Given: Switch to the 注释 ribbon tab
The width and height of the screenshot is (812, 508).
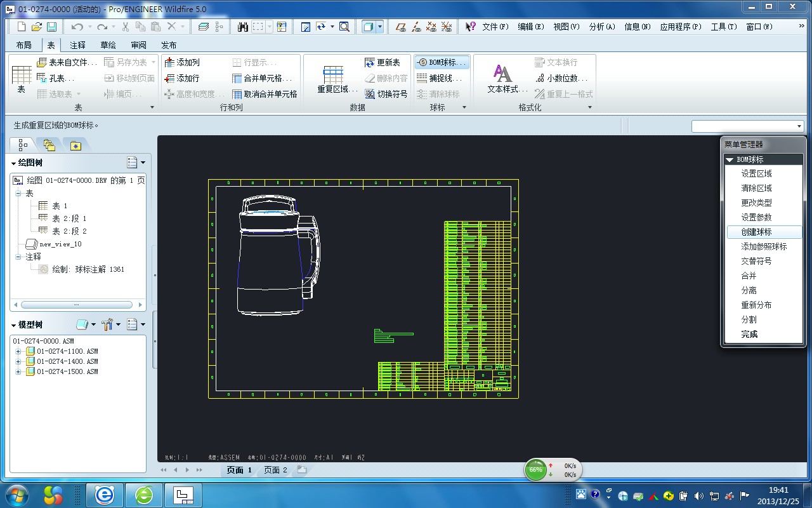Looking at the screenshot, I should (77, 45).
